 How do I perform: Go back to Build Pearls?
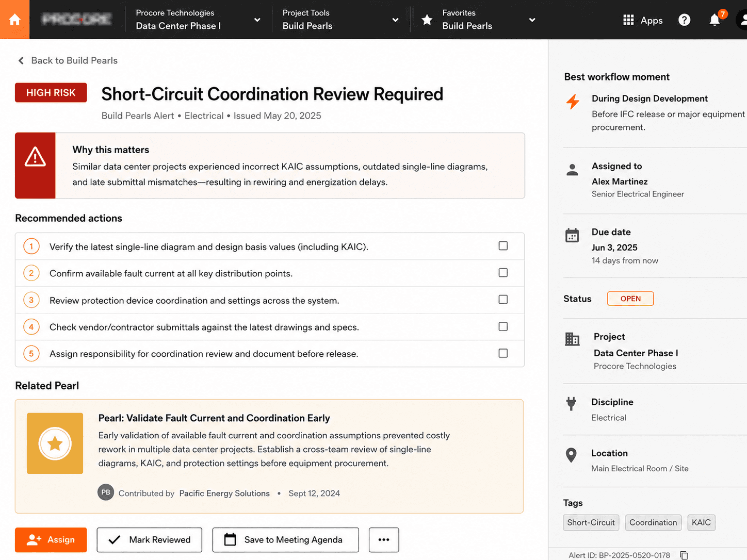(x=68, y=60)
